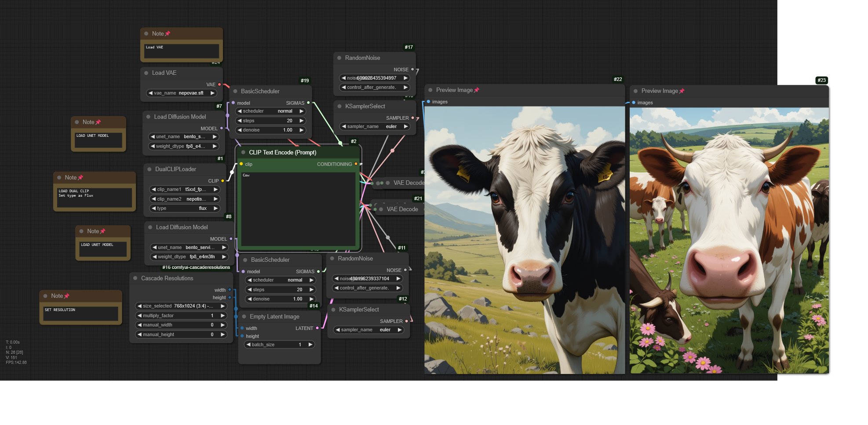
Task: Click the collapse dot on CLIP Text Encode node
Action: (x=243, y=152)
